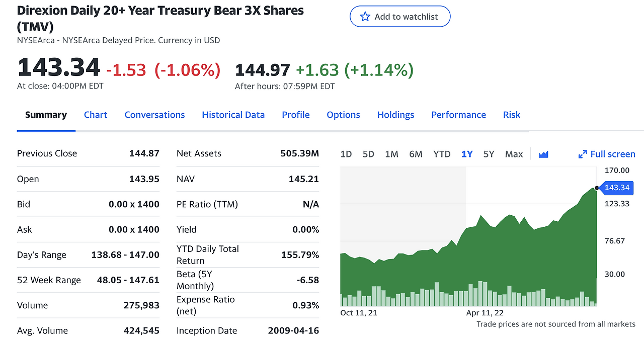Viewport: 644px width, 346px height.
Task: Switch to the Conversations tab
Action: (154, 115)
